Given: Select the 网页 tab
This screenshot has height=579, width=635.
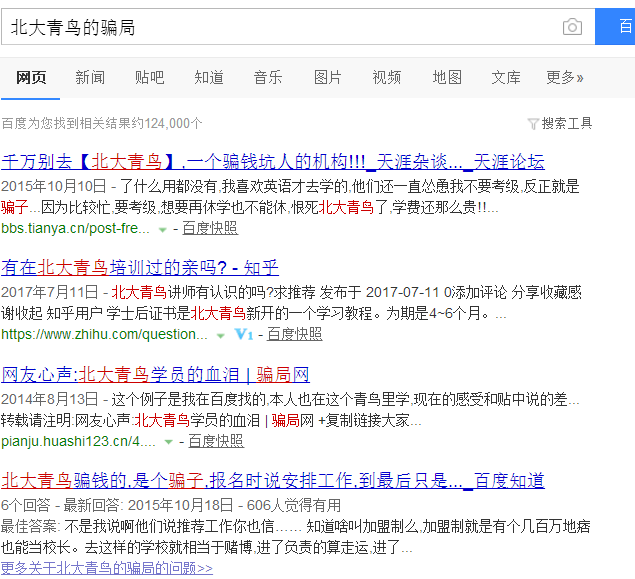Looking at the screenshot, I should click(31, 77).
